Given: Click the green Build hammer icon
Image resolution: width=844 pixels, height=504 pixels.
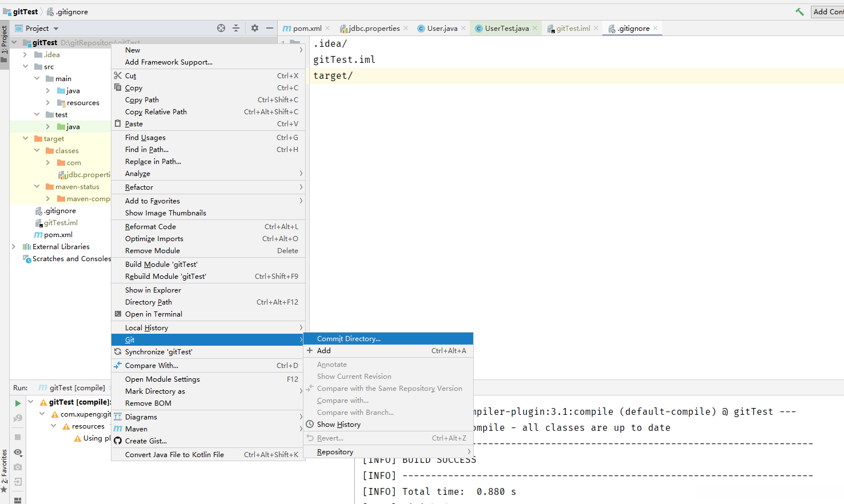Looking at the screenshot, I should pos(799,11).
